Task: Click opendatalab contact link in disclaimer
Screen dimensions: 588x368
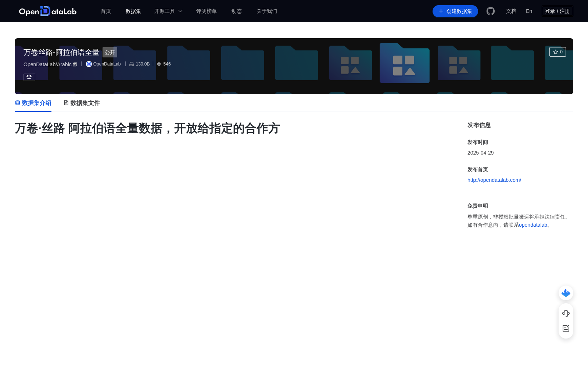Action: (x=533, y=225)
